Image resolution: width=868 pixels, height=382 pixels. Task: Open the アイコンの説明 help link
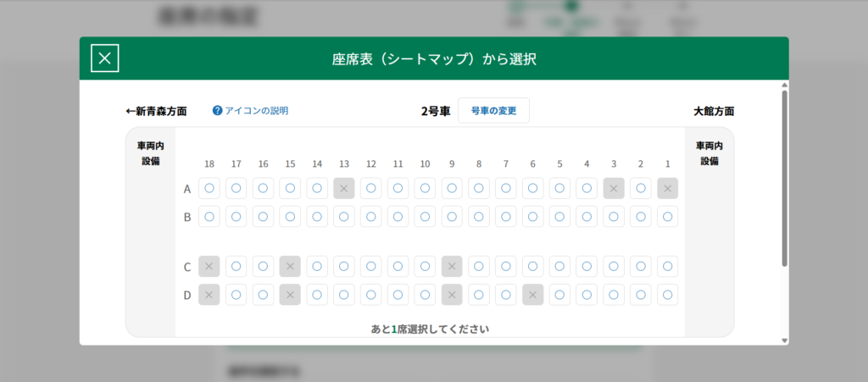(256, 111)
